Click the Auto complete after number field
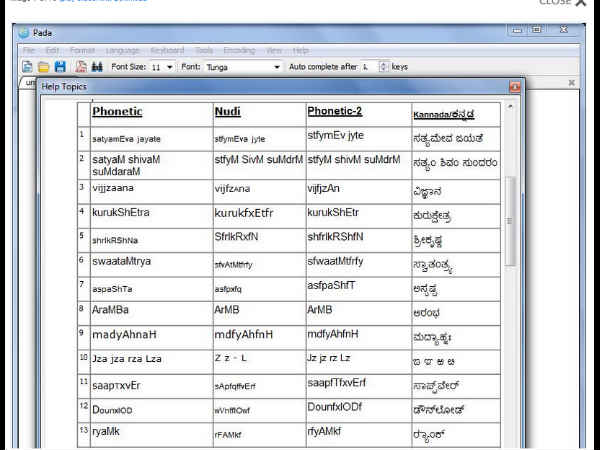600x450 pixels. point(370,67)
